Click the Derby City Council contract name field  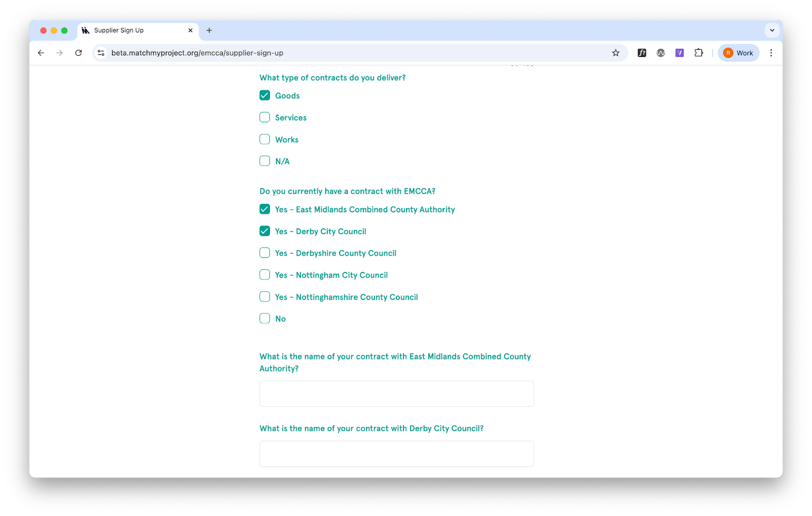[x=396, y=454]
